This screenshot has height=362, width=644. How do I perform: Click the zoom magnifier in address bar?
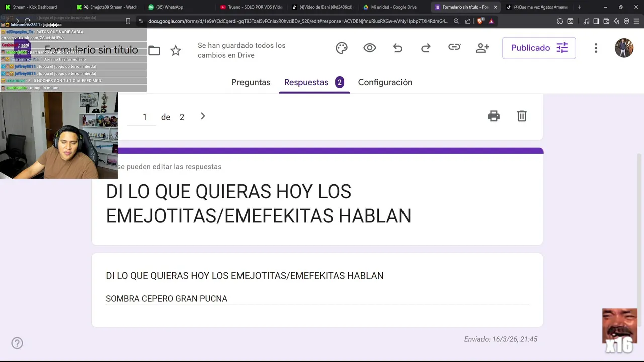456,21
